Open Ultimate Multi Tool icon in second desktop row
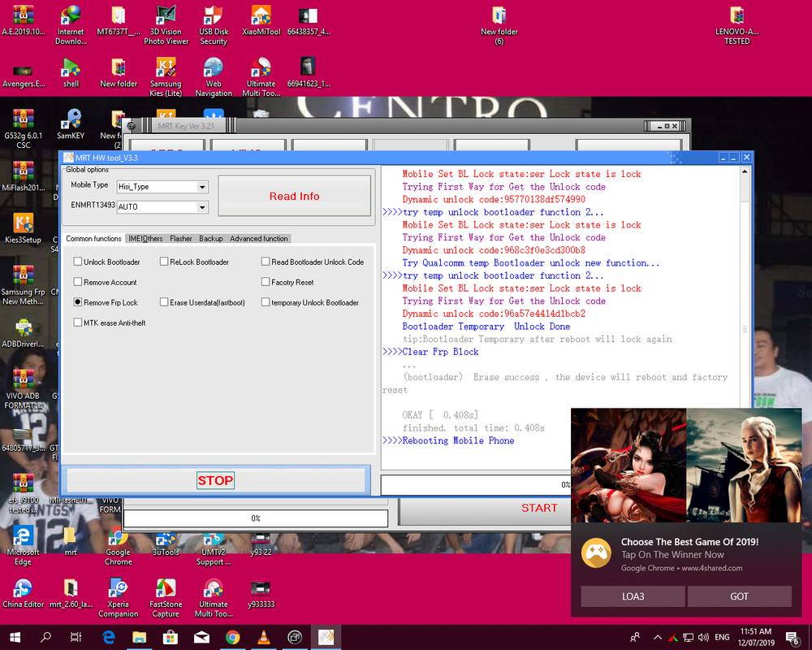 [261, 76]
